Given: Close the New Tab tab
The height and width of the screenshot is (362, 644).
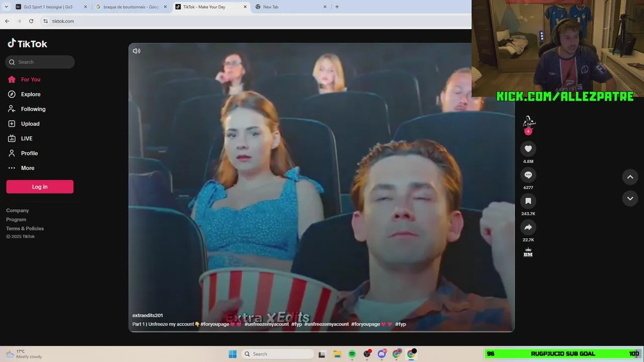Looking at the screenshot, I should [325, 7].
